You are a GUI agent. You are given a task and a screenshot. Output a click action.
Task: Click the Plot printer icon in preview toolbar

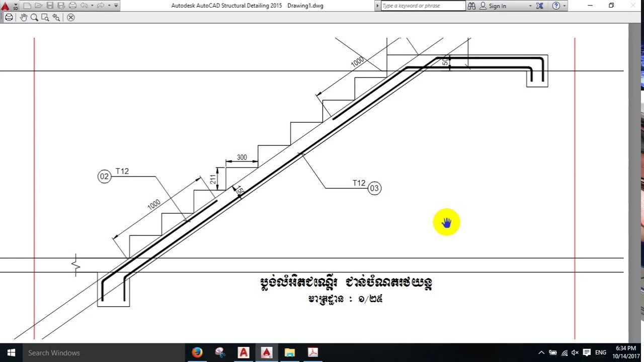[x=9, y=17]
